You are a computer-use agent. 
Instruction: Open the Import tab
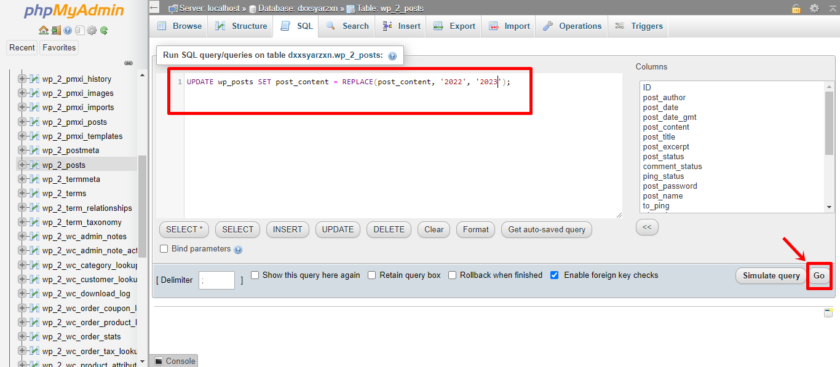[x=509, y=26]
